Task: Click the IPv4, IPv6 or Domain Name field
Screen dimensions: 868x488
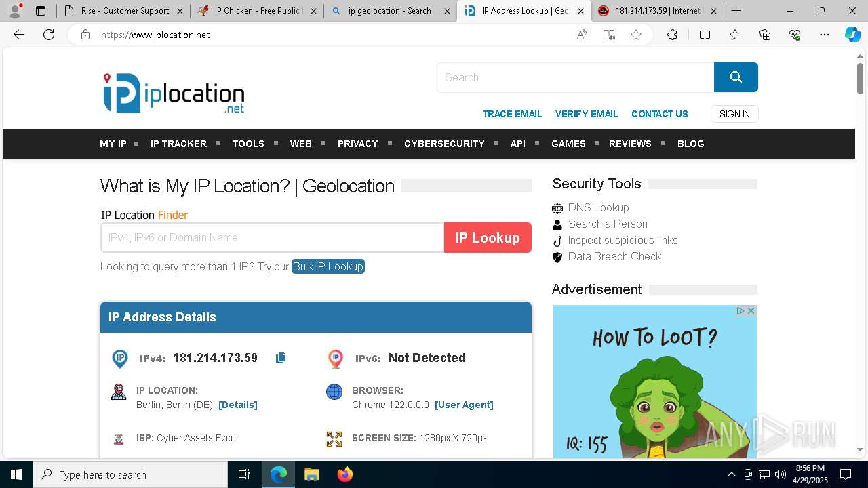Action: coord(272,238)
